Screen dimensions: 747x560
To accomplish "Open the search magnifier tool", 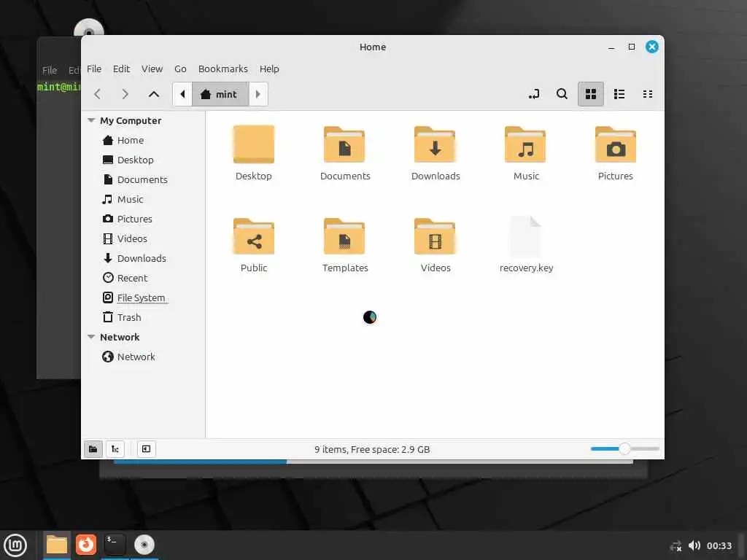I will (x=562, y=94).
